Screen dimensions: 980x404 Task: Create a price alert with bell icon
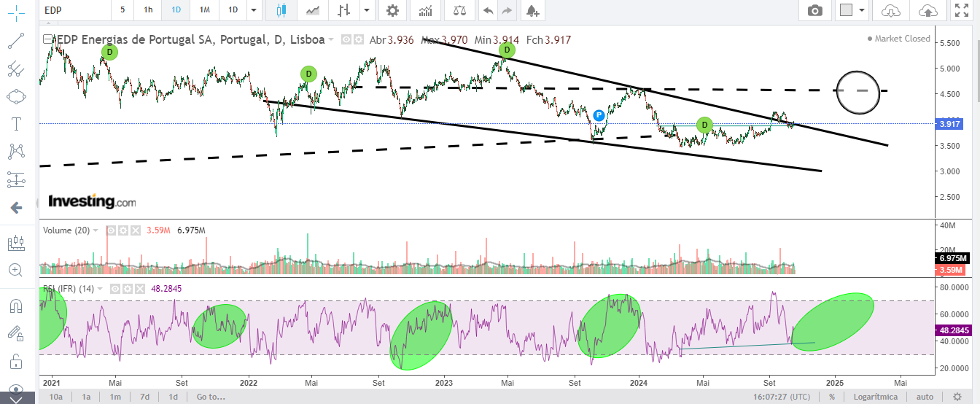tap(533, 10)
